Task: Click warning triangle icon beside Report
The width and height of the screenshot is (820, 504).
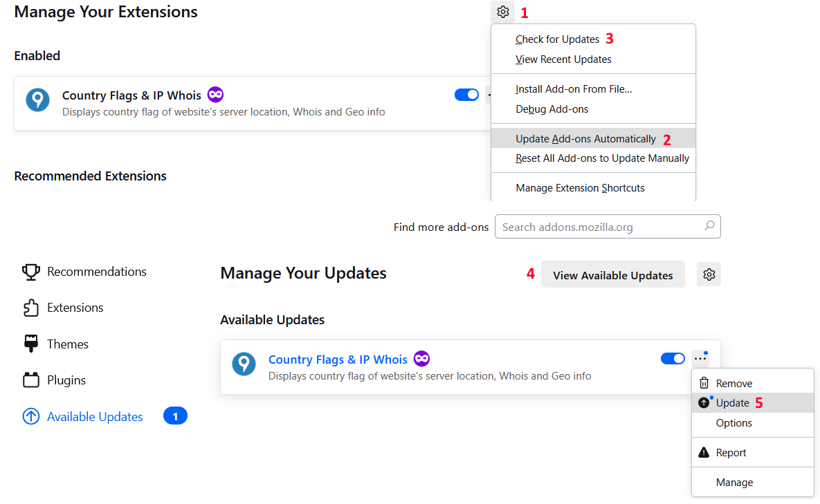Action: pos(704,452)
